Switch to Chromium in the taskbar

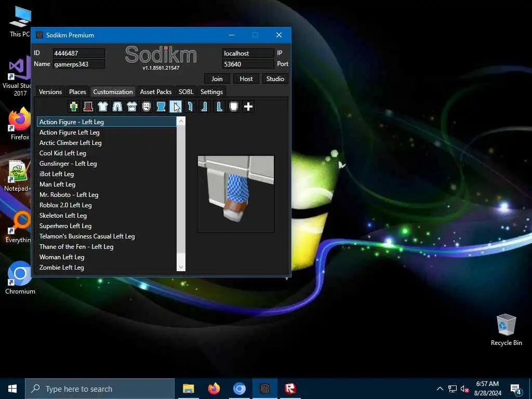(x=239, y=389)
